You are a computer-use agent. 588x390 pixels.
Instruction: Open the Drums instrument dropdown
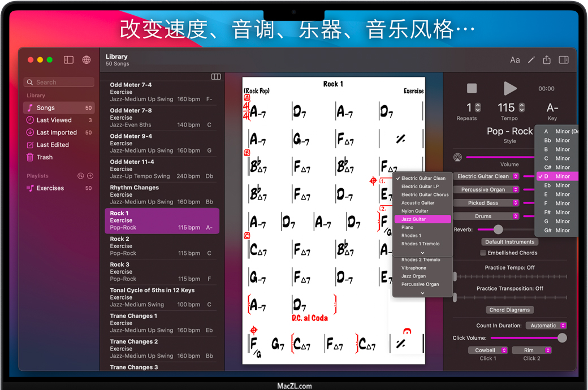487,216
